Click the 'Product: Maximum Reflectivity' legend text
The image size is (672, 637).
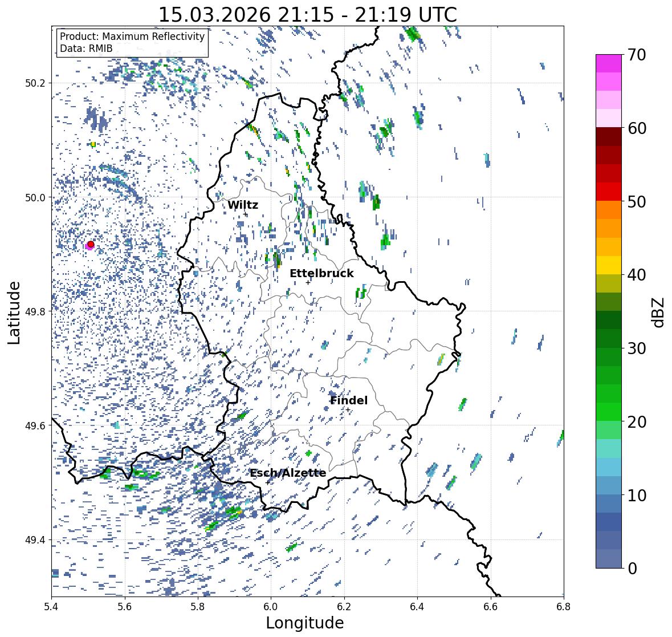[x=132, y=36]
